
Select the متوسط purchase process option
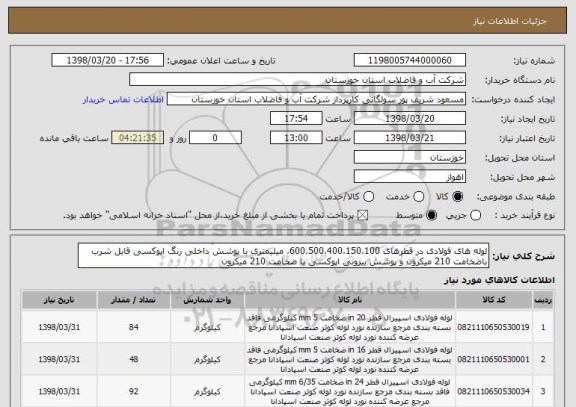point(432,215)
